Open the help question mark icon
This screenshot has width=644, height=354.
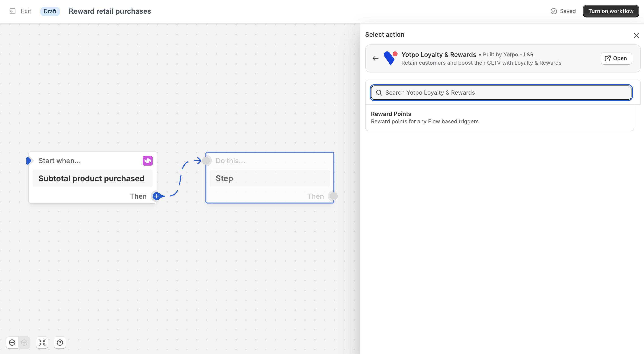pos(60,343)
